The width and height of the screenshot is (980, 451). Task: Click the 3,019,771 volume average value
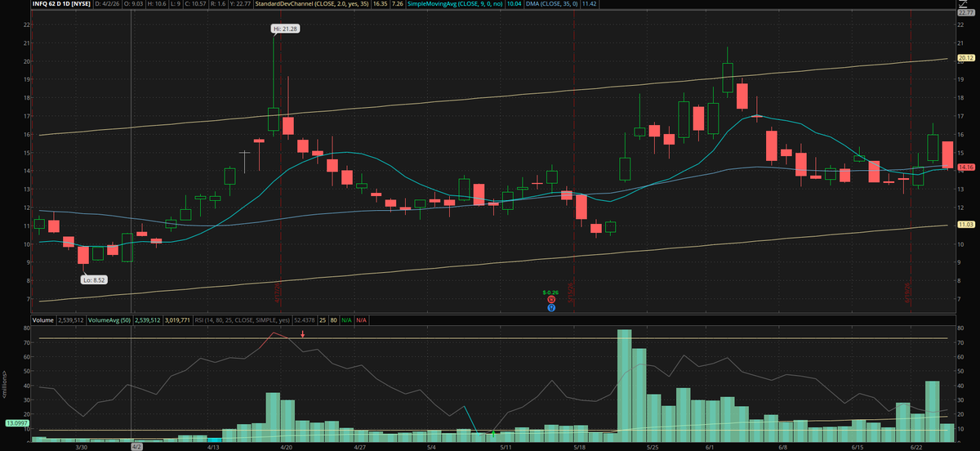pos(176,320)
